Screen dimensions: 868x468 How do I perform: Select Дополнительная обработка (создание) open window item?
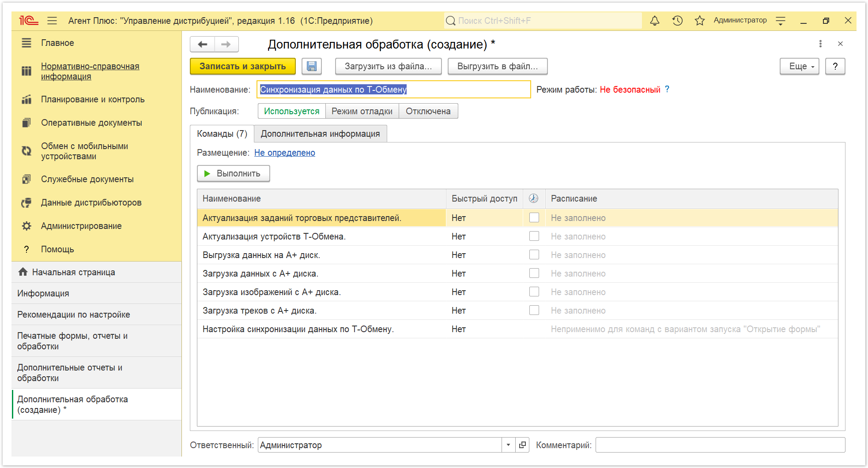96,404
